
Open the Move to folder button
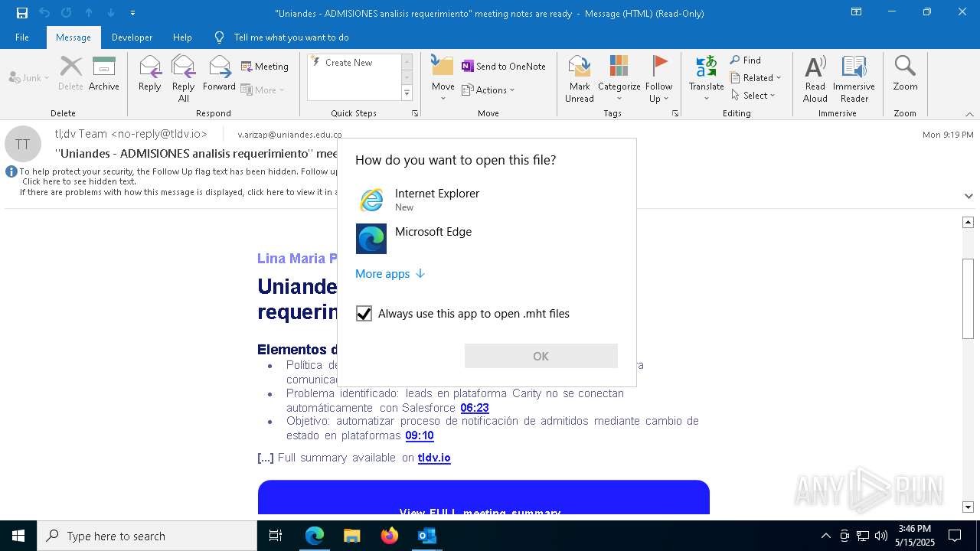click(x=443, y=79)
